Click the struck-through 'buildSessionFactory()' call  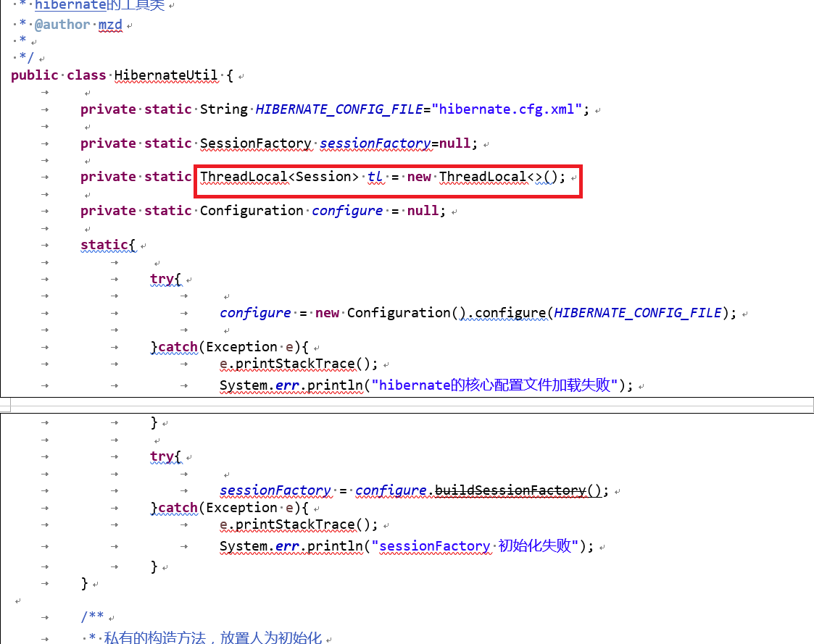click(518, 490)
